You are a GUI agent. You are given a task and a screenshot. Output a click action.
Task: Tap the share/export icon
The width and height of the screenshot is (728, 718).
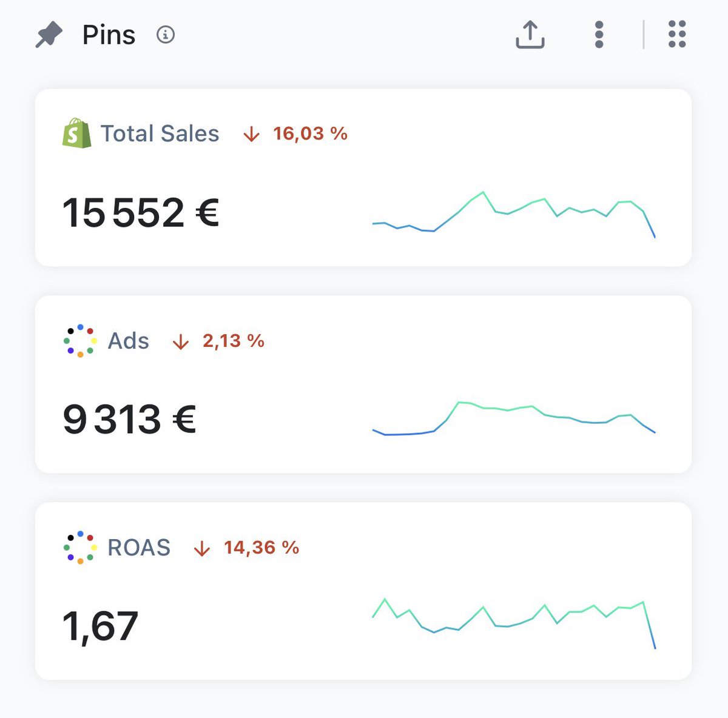coord(530,35)
